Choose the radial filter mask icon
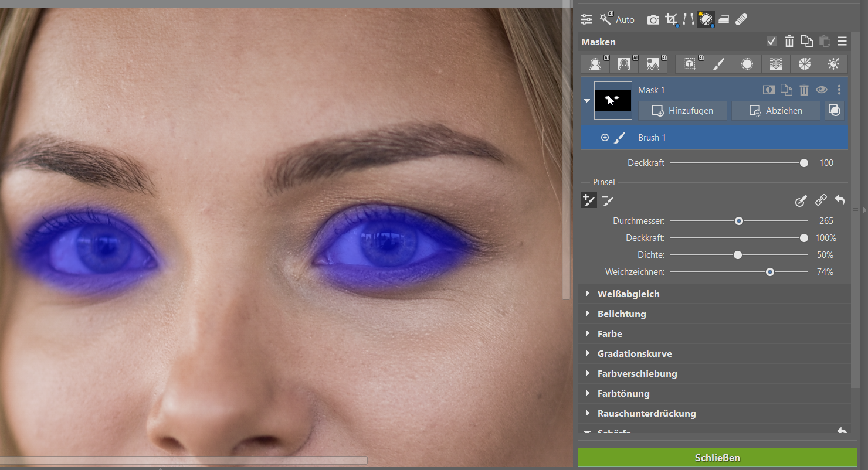The height and width of the screenshot is (470, 868). pos(747,64)
